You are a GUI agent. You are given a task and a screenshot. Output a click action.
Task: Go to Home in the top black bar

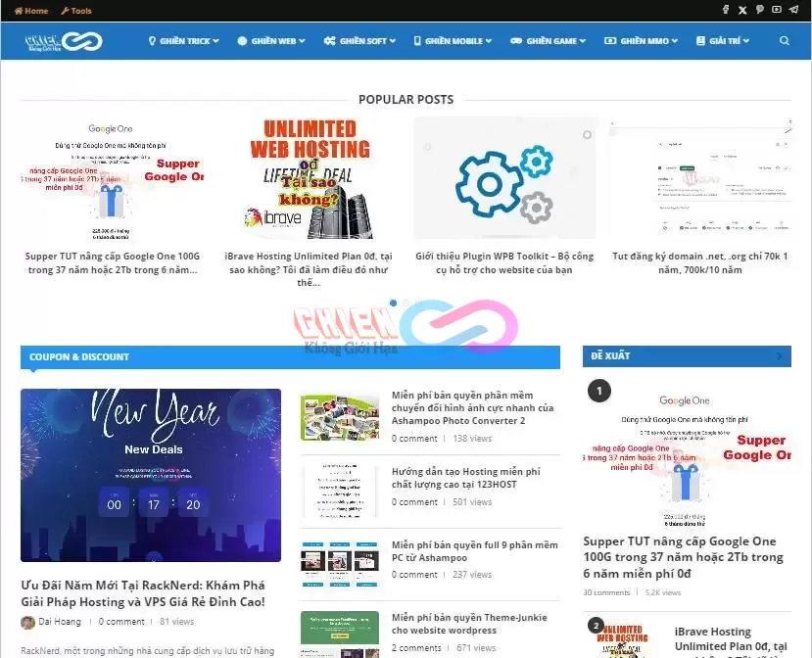[x=31, y=11]
